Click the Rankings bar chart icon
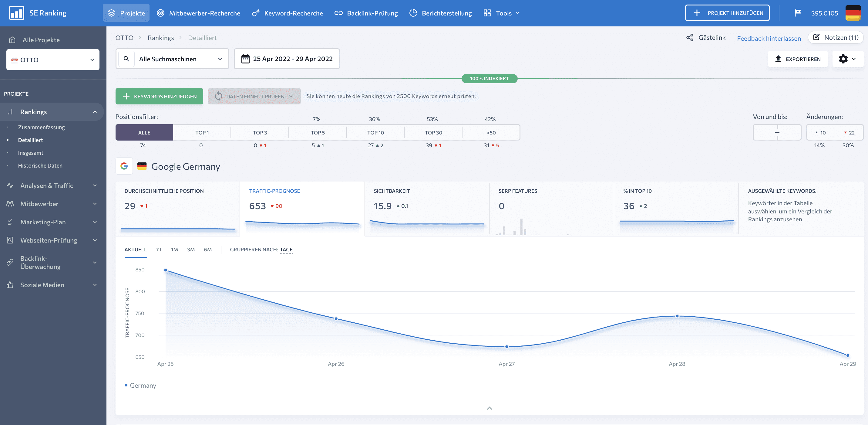 (10, 112)
